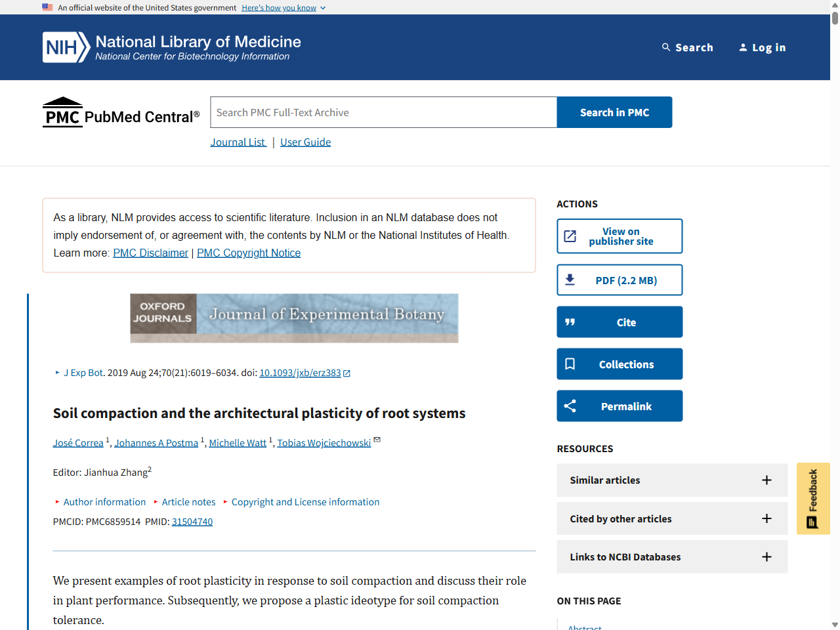Click the NIH logo icon

click(x=66, y=47)
